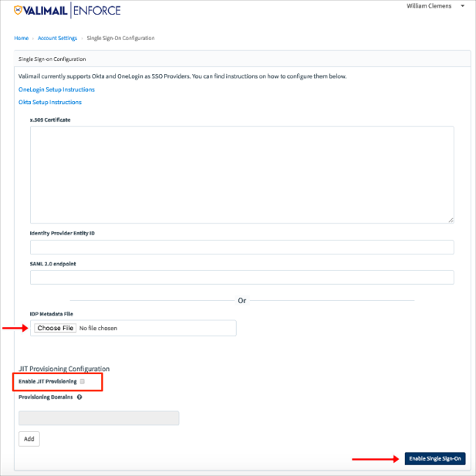Click the Provisioning Domains help question icon
Screen dimensions: 476x476
click(x=79, y=397)
